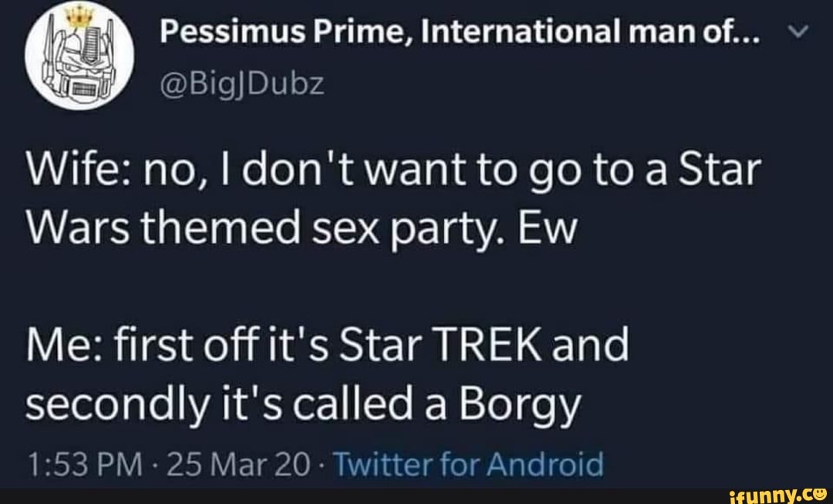Click the ifunny.co watermark logo
Screen dimensions: 833x504
[x=777, y=492]
